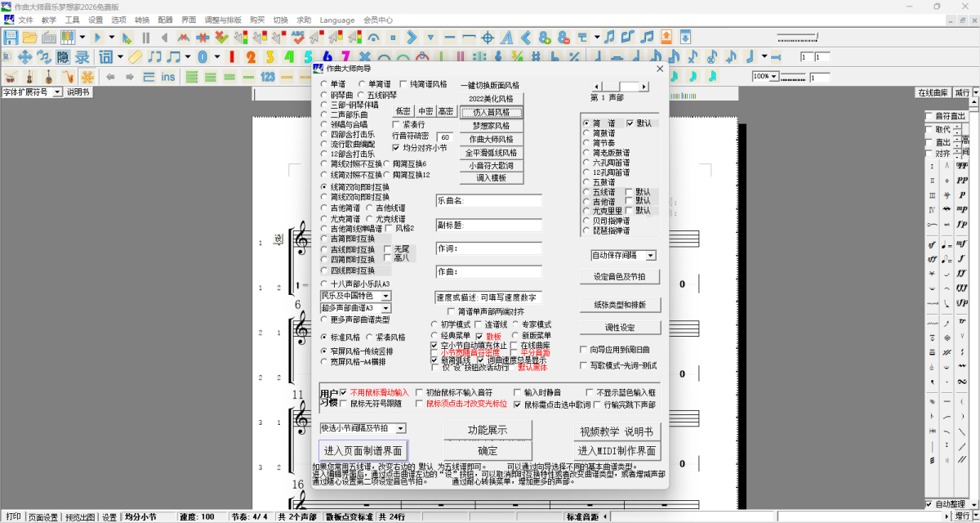
Task: Click the large blue letter A icon
Action: 506,38
